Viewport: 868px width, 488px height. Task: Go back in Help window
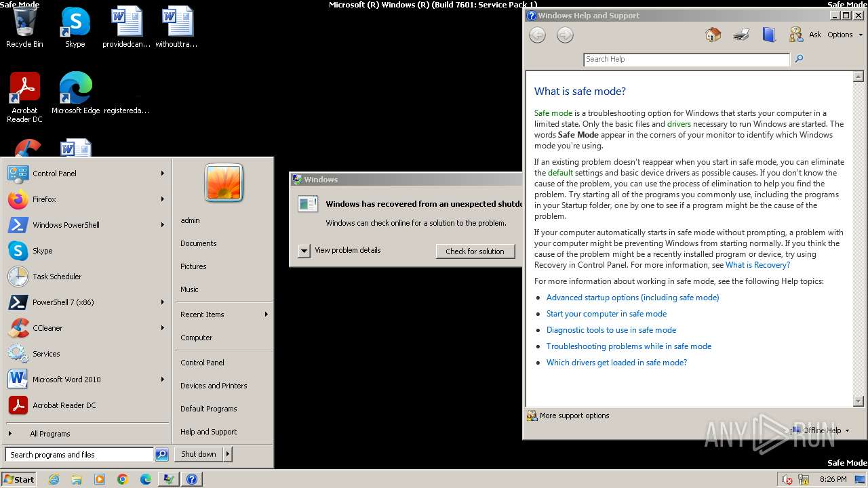tap(537, 35)
